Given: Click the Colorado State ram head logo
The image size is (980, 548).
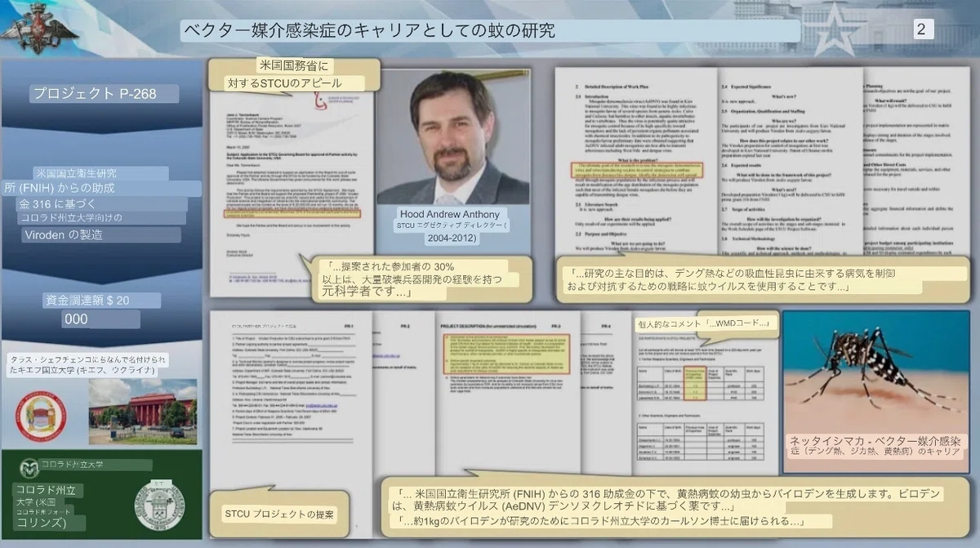Looking at the screenshot, I should tap(29, 467).
